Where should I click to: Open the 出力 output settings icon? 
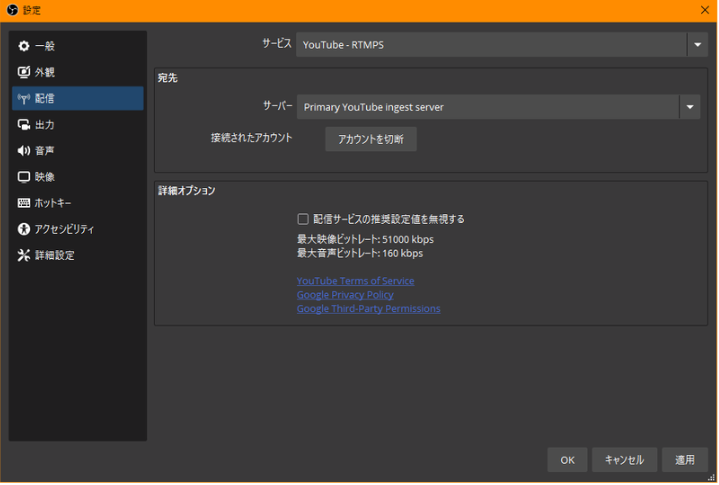pos(24,124)
